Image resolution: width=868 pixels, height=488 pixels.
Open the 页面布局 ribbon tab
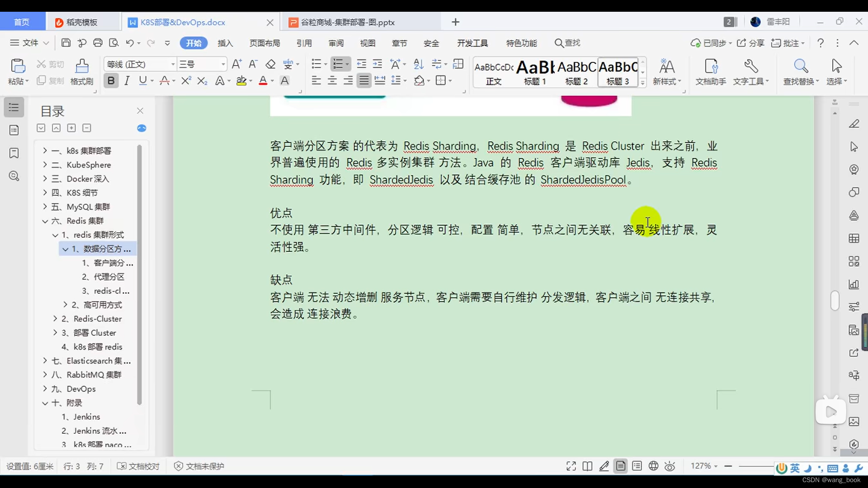tap(265, 43)
